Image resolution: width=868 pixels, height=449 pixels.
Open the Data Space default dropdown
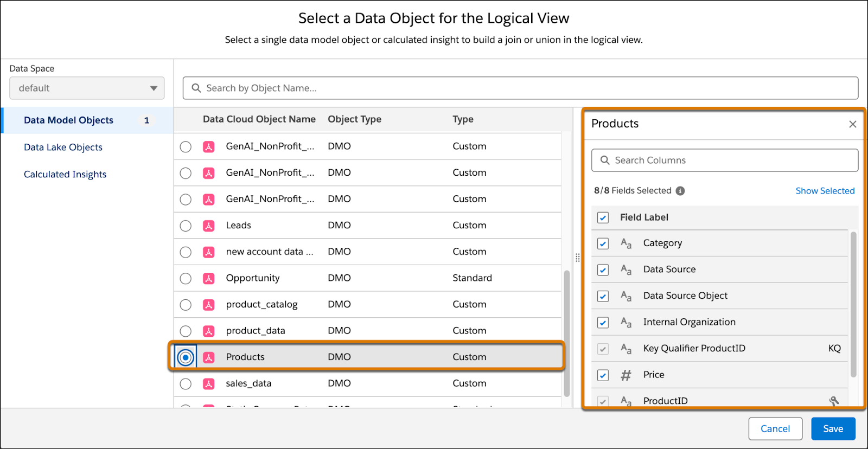(x=87, y=88)
